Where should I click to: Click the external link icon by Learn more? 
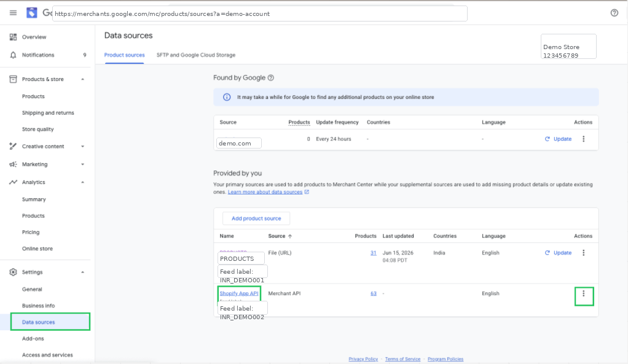point(307,192)
